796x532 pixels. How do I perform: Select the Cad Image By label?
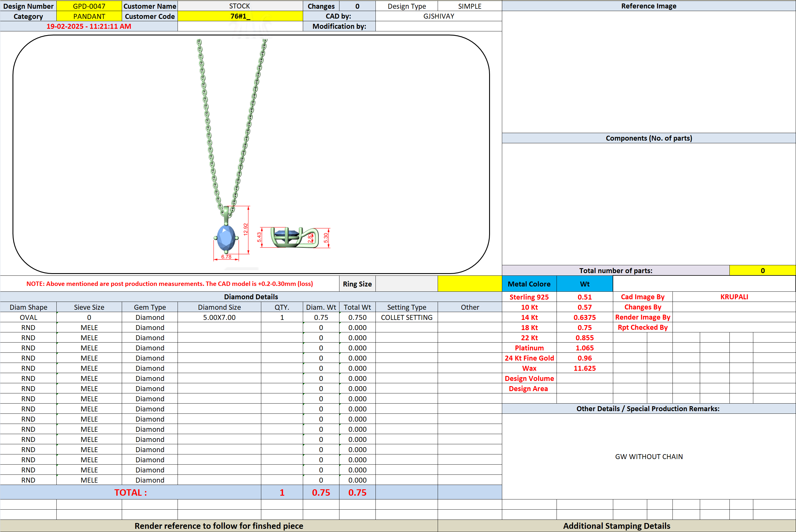(643, 297)
